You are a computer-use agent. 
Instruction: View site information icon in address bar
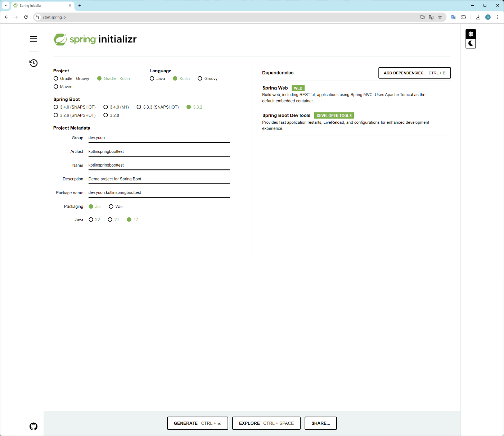coord(37,17)
